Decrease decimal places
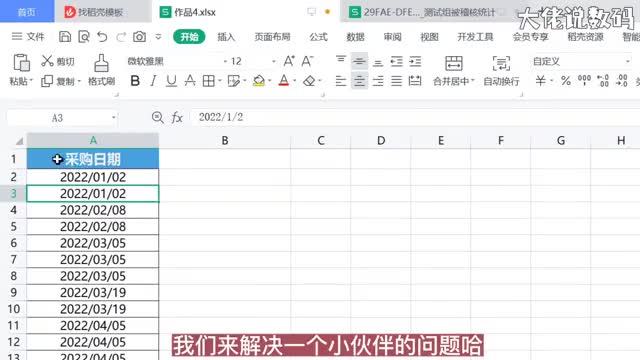Image resolution: width=640 pixels, height=360 pixels. (x=622, y=80)
